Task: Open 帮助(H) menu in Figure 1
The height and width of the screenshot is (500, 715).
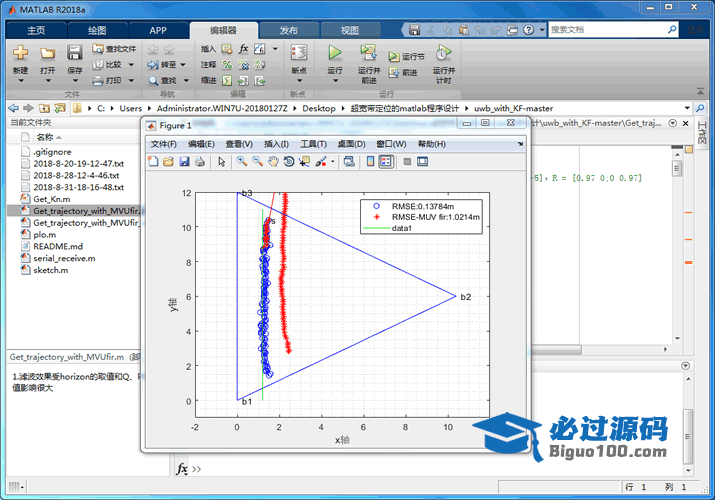Action: click(x=432, y=144)
